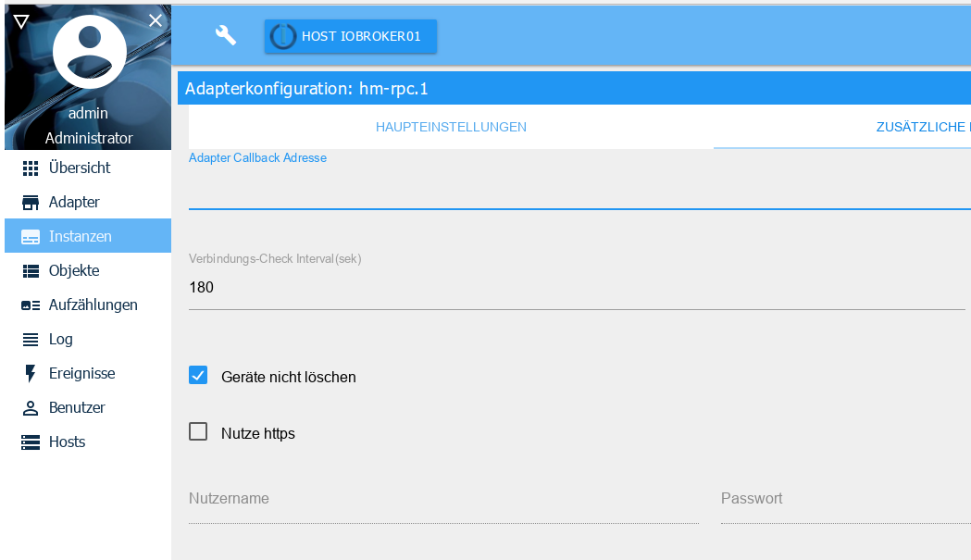Click the Adapter store icon
971x560 pixels.
31,203
